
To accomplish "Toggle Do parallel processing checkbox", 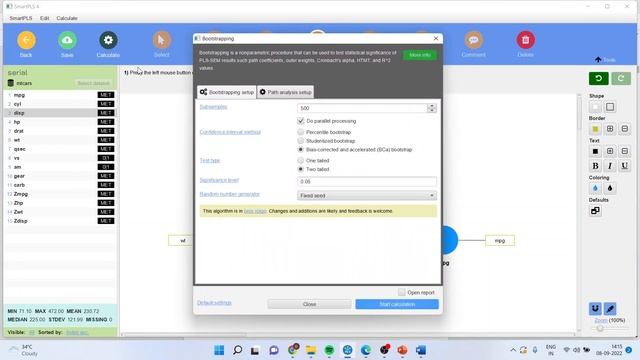I will click(x=301, y=121).
